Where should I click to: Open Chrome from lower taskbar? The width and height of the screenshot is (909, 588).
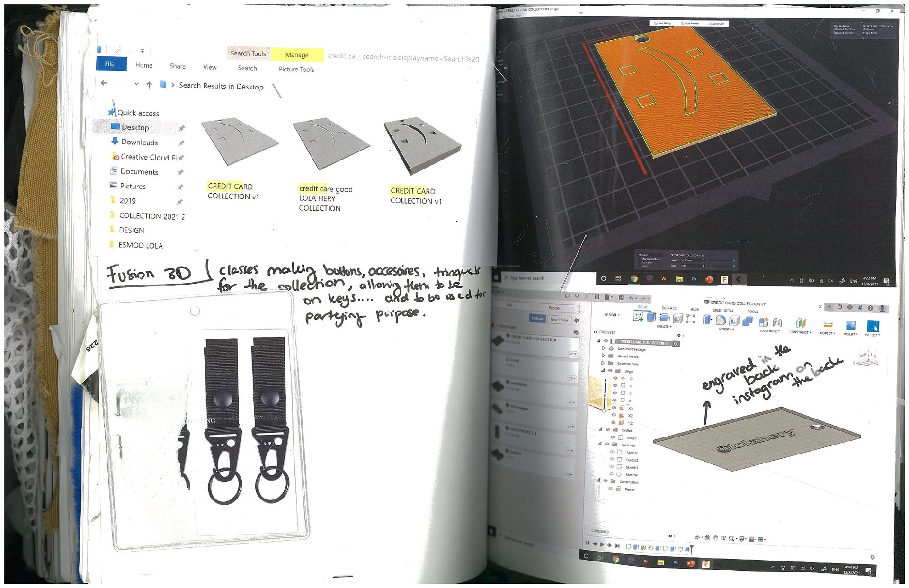pos(615,560)
